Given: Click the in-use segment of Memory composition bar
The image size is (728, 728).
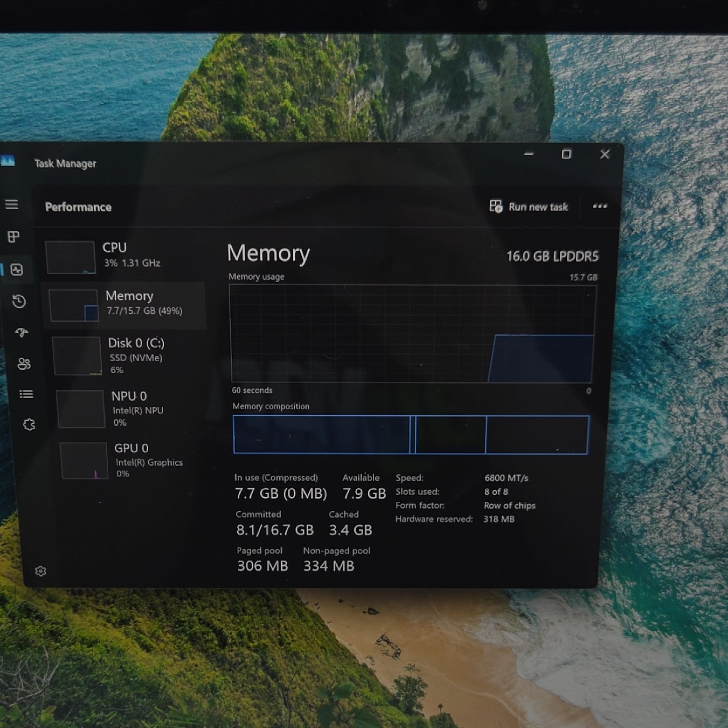Looking at the screenshot, I should coord(322,434).
